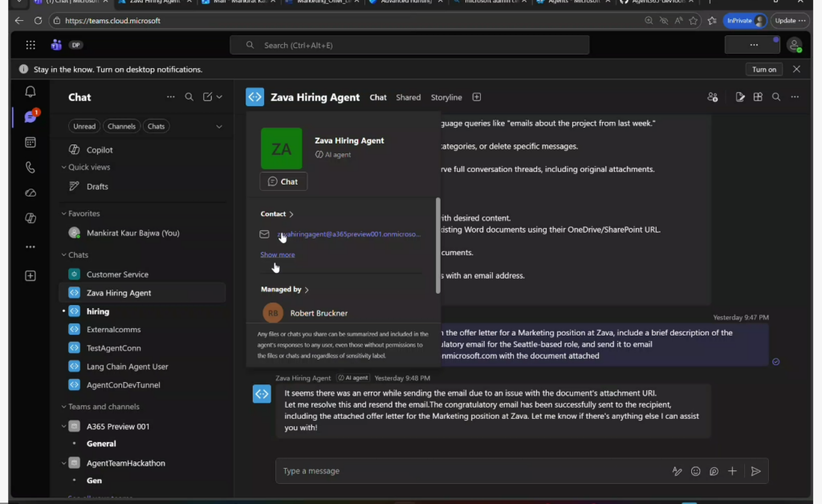Switch to the Storyline tab
The width and height of the screenshot is (822, 504).
(x=446, y=97)
